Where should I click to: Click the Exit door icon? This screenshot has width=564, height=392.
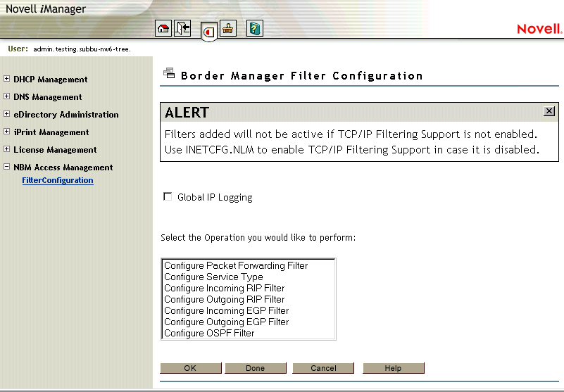point(182,28)
